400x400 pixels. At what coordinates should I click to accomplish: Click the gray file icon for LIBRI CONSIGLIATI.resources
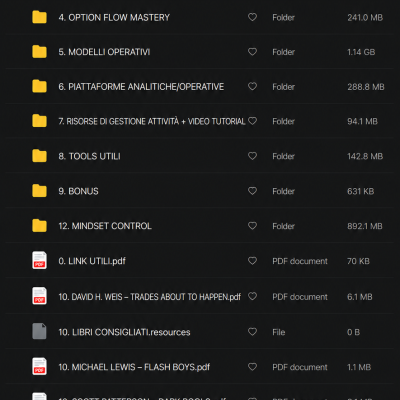coord(39,331)
